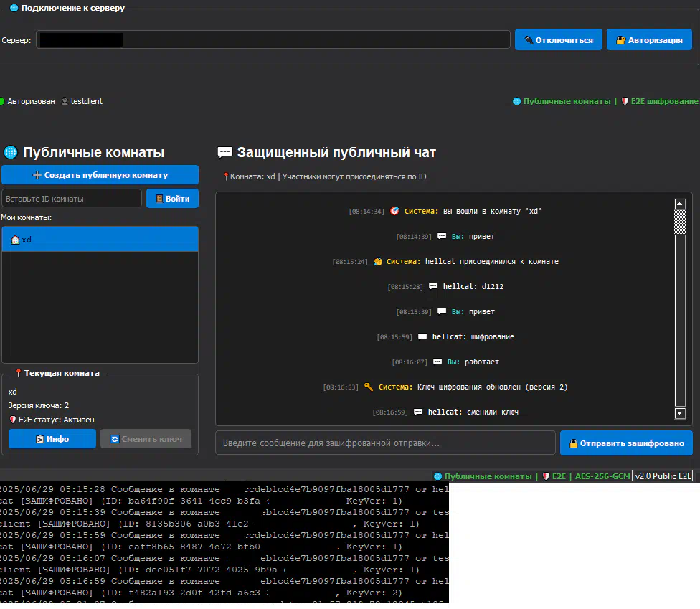Click the Вы вошли в комнату 'xd' message
700x609 pixels.
(x=493, y=211)
